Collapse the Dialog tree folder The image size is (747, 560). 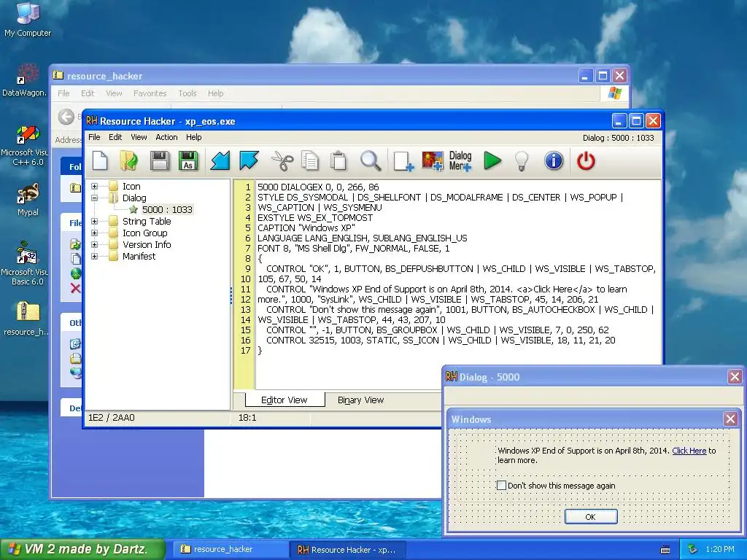coord(94,198)
